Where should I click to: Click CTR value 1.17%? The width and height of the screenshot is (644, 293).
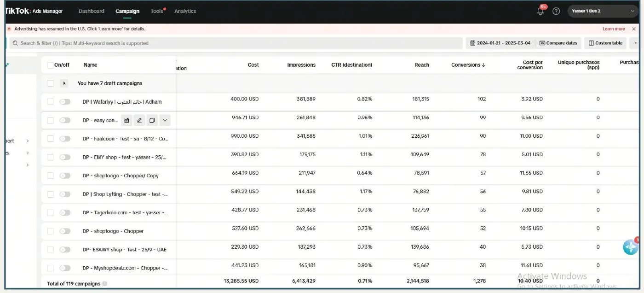click(x=366, y=191)
